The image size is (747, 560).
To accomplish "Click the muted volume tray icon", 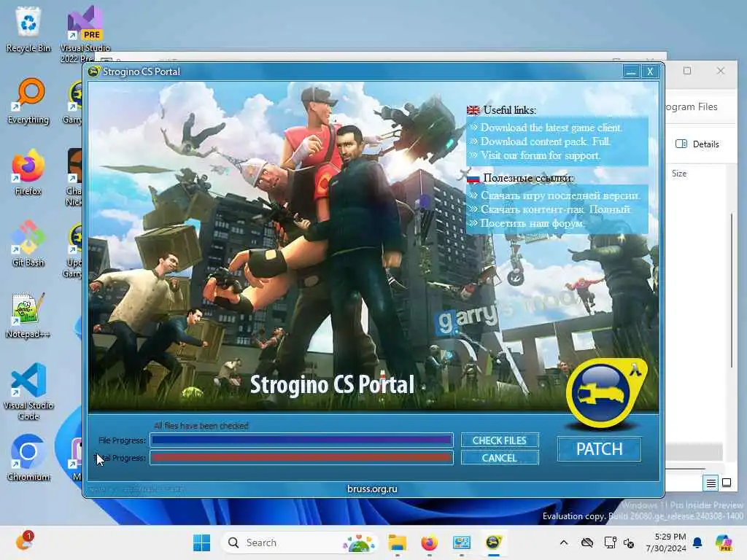I will pos(629,543).
